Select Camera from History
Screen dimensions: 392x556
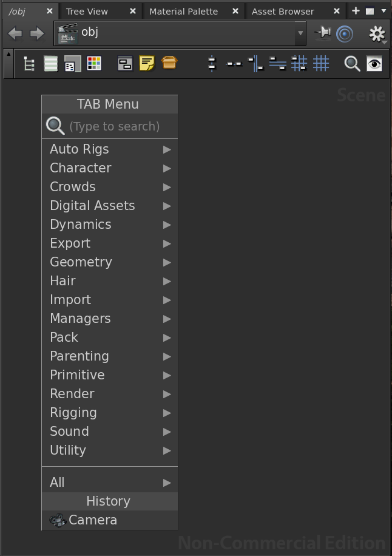pyautogui.click(x=92, y=520)
